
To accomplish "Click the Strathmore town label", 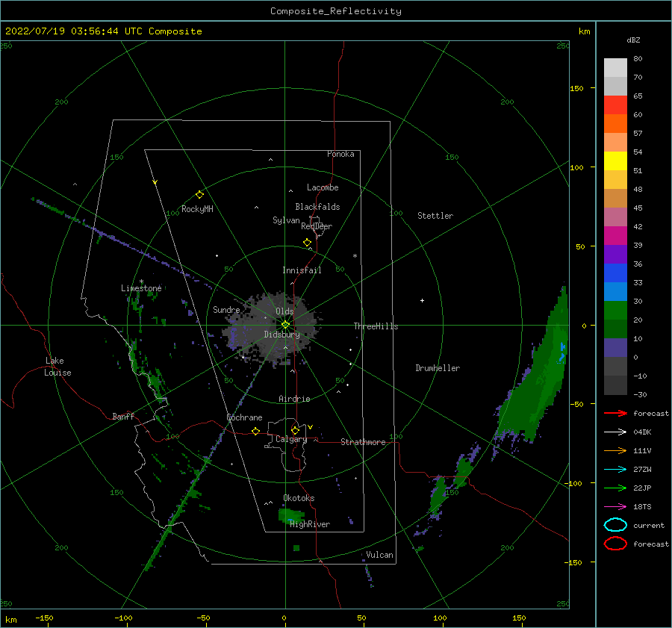I will pos(364,442).
